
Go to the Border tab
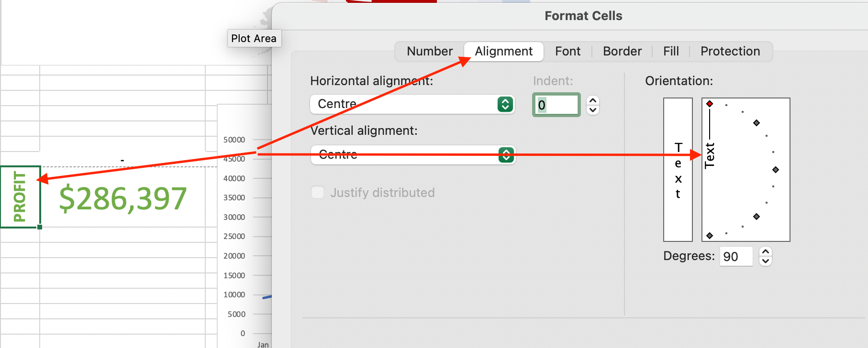pyautogui.click(x=622, y=52)
